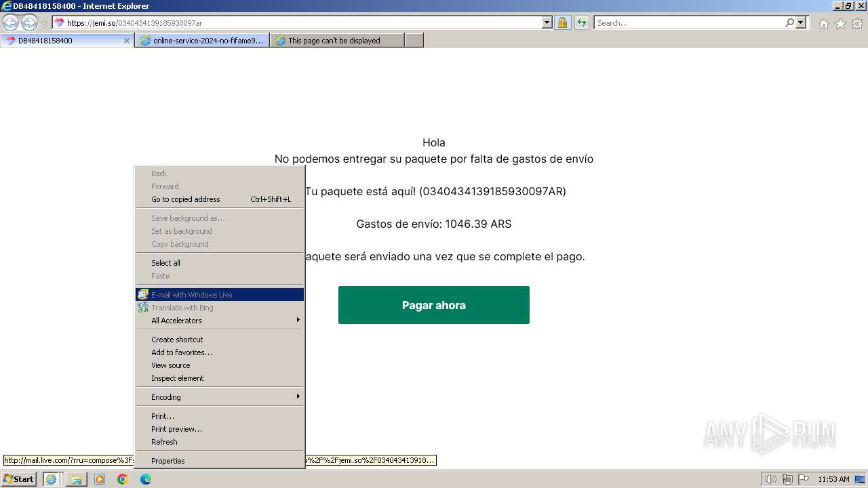Open the Favorites star icon

(x=840, y=24)
